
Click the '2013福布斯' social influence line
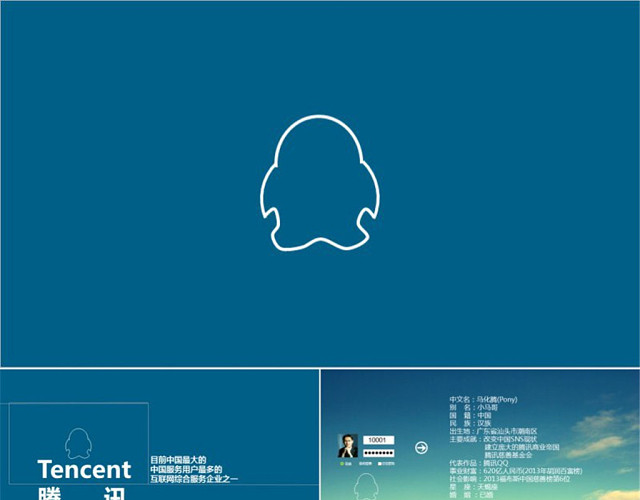(x=509, y=479)
